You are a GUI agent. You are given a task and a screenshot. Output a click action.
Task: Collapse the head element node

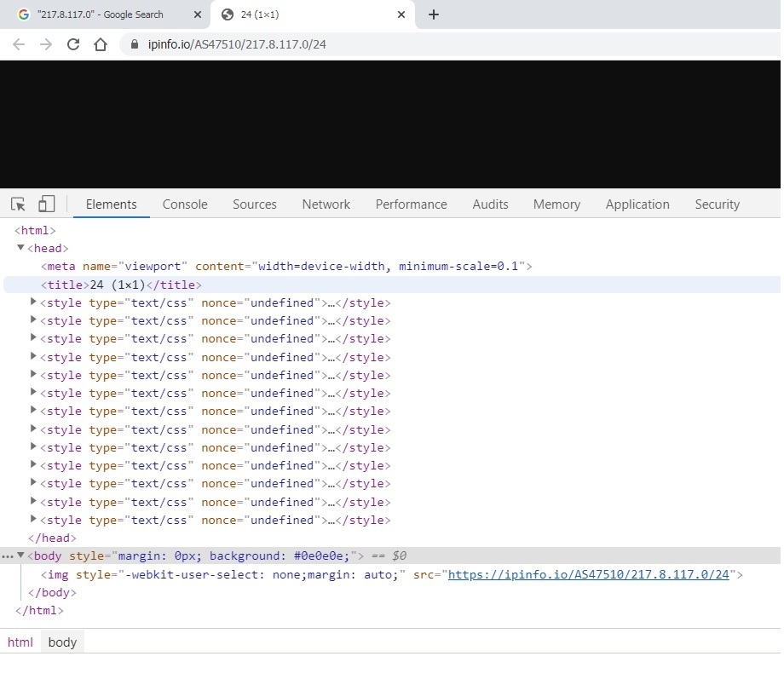(20, 247)
